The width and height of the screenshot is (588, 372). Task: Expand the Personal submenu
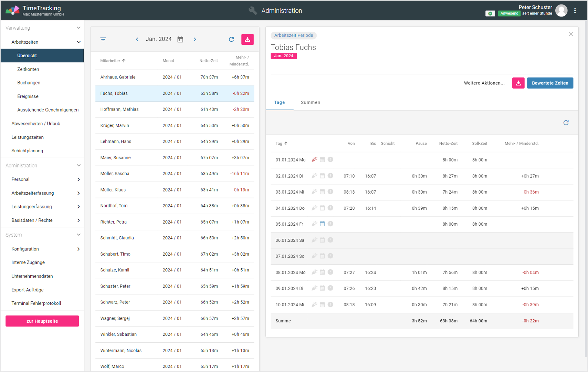click(x=78, y=179)
